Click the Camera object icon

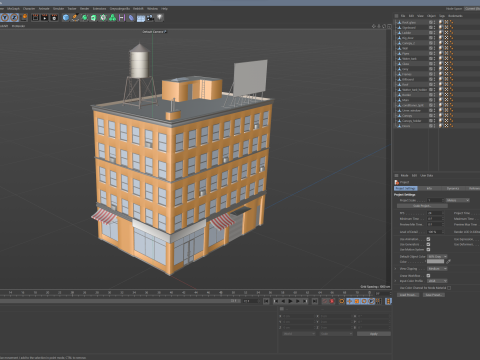point(150,18)
